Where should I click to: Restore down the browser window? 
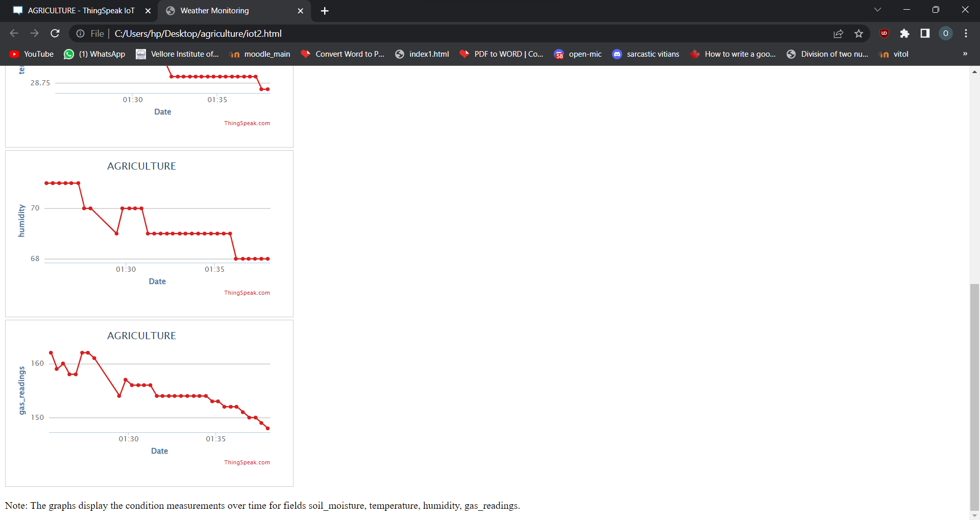point(936,10)
